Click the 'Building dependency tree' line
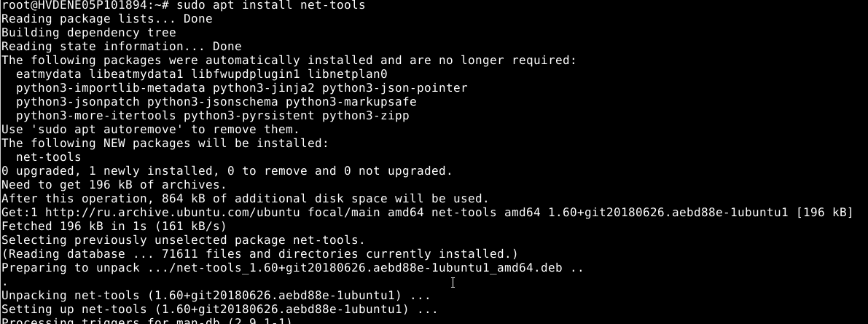Viewport: 868px width, 324px height. (x=88, y=33)
